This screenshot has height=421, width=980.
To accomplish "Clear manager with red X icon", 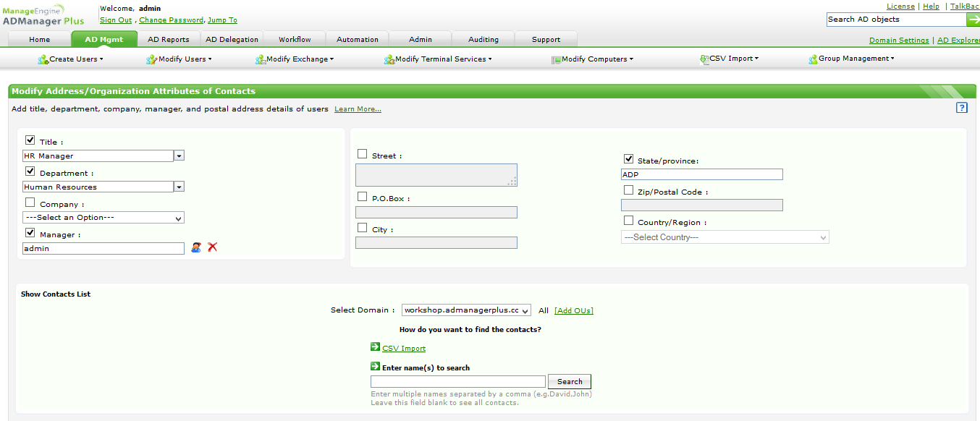I will (x=213, y=247).
